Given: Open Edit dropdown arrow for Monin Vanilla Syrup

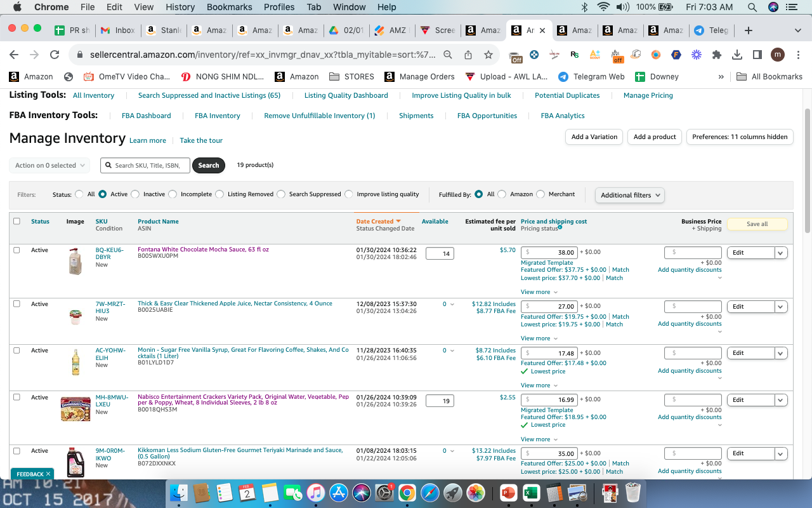Looking at the screenshot, I should coord(781,353).
